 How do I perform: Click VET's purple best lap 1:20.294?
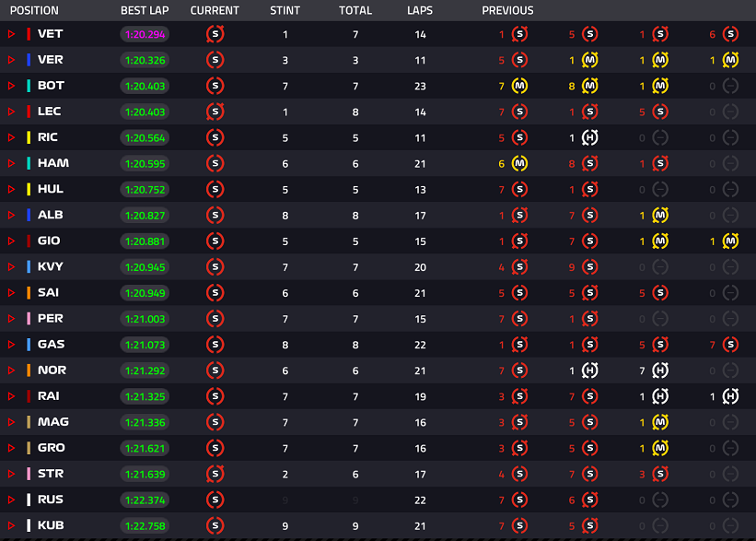point(145,34)
